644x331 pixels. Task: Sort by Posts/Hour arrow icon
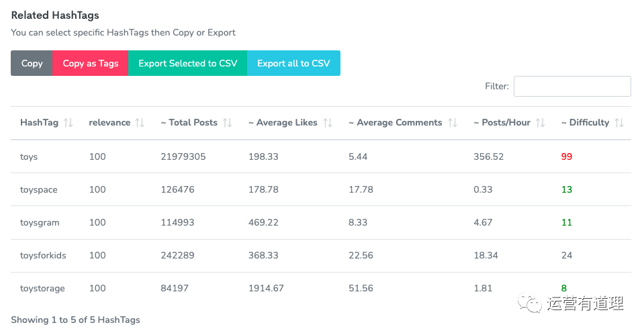[540, 123]
